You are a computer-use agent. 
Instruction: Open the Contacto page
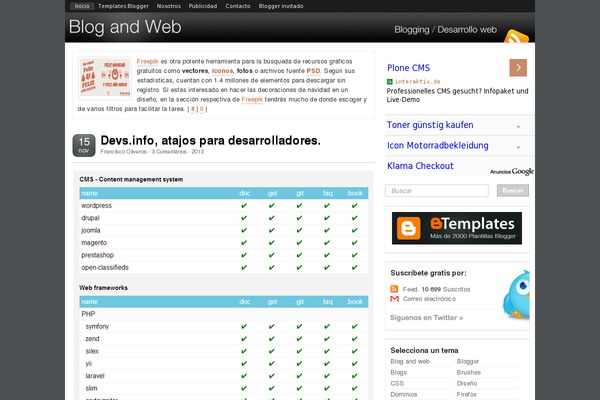tap(238, 6)
